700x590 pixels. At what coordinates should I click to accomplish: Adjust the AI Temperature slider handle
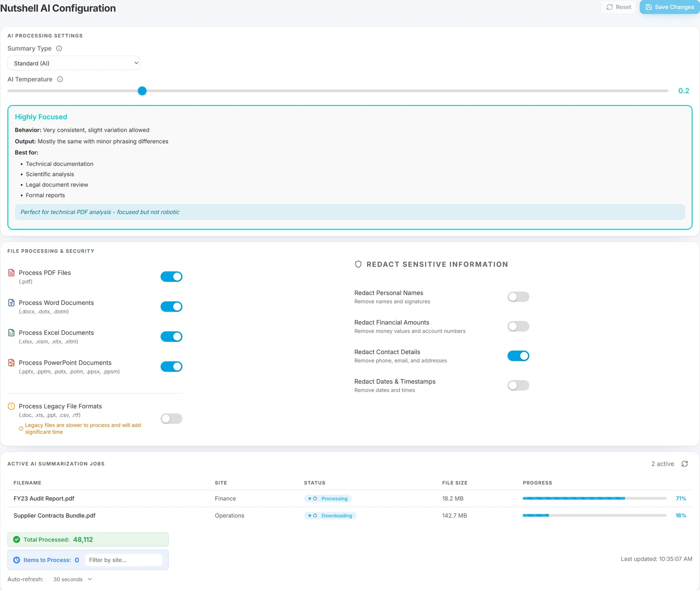142,91
